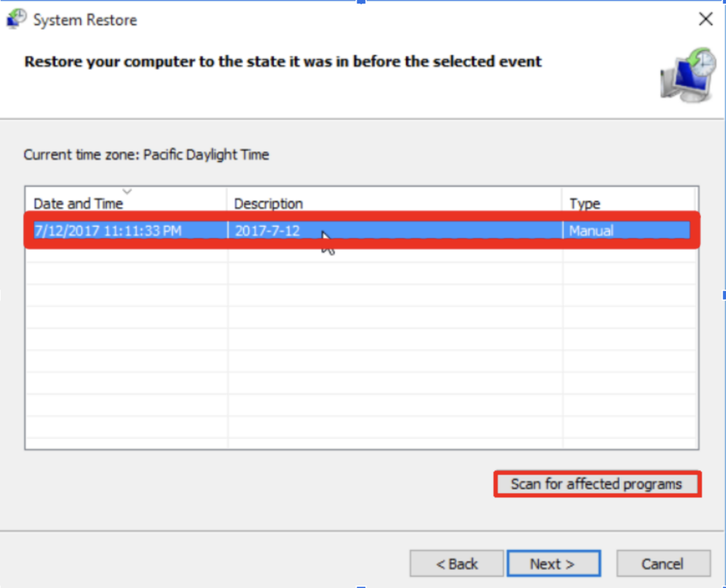Click Scan for affected programs
This screenshot has width=726, height=588.
597,484
